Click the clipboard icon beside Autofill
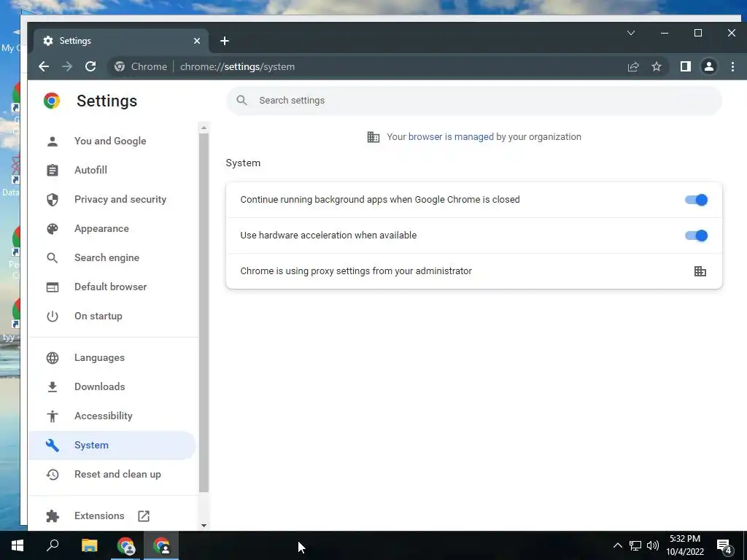The width and height of the screenshot is (747, 560). (x=53, y=170)
